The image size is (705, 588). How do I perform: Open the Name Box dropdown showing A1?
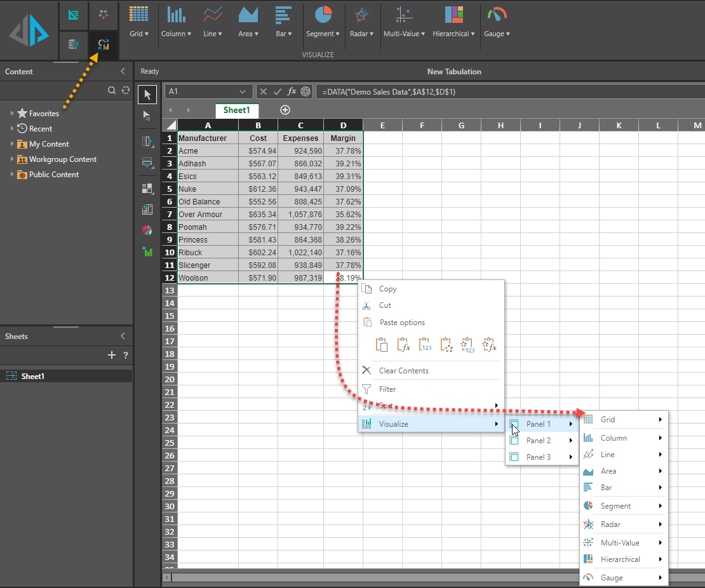click(243, 91)
